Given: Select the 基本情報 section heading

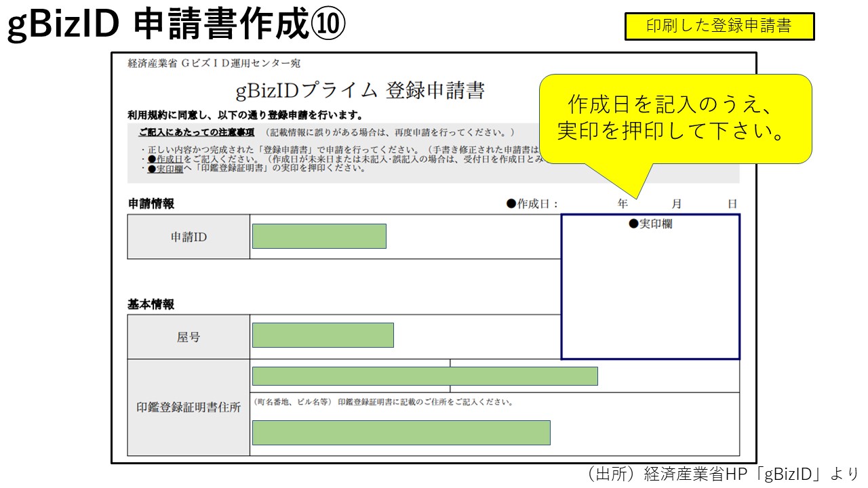Looking at the screenshot, I should pyautogui.click(x=151, y=304).
